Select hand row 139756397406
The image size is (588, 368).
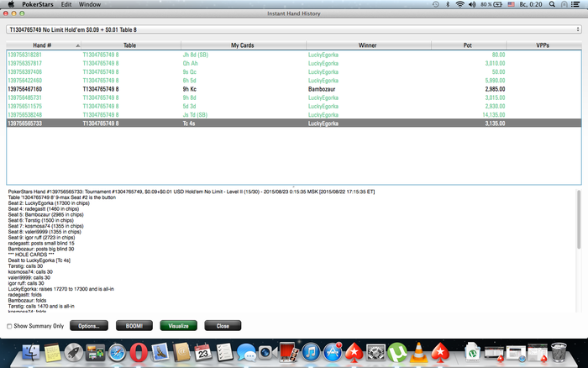click(294, 72)
